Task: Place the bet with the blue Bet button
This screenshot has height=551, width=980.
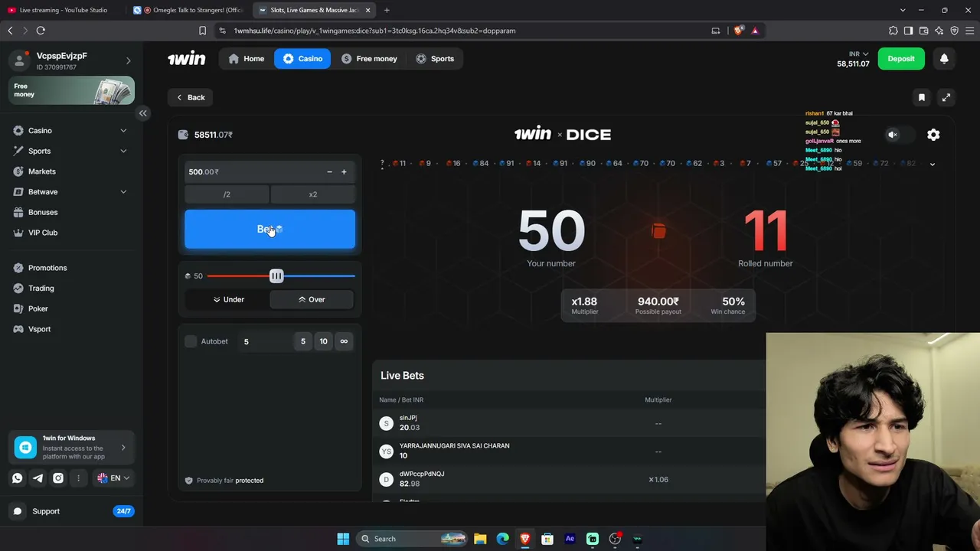Action: (x=269, y=229)
